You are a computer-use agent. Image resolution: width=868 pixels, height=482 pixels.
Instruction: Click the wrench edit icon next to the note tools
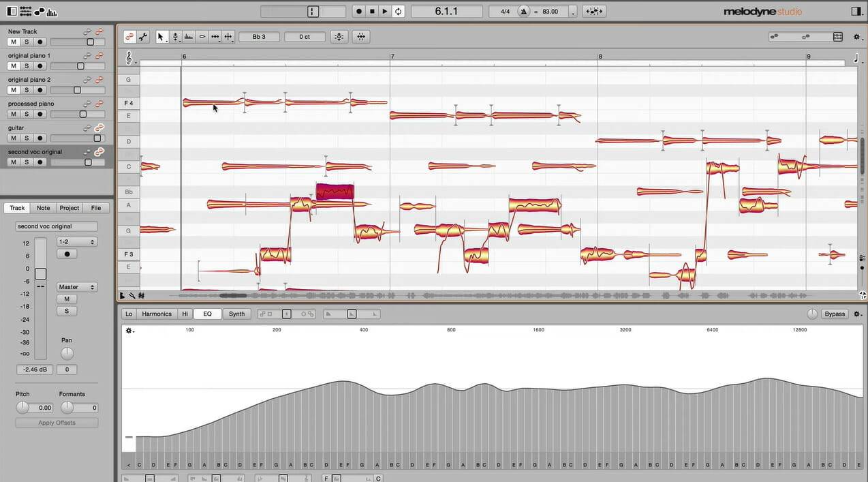(143, 36)
